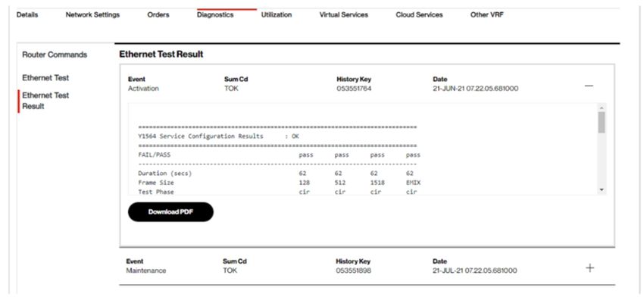Click the 512 frame size value
The image size is (644, 300).
click(x=340, y=183)
